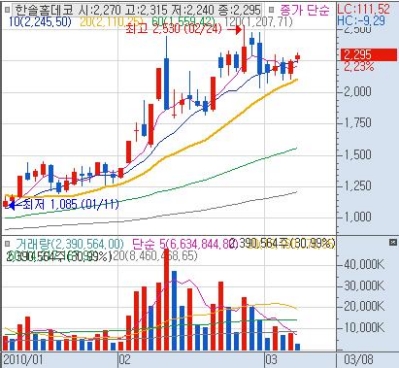Click the square marker before 거래량 label
Screen dimensions: 399x368
coord(7,243)
